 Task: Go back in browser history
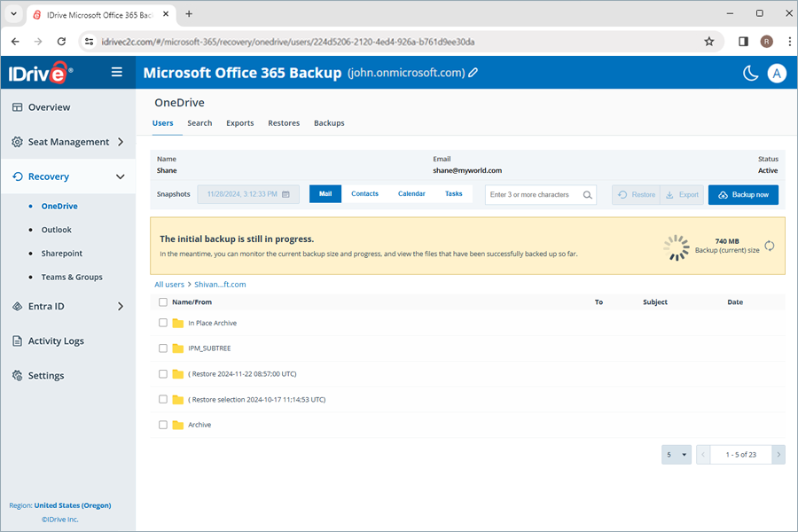coord(15,42)
